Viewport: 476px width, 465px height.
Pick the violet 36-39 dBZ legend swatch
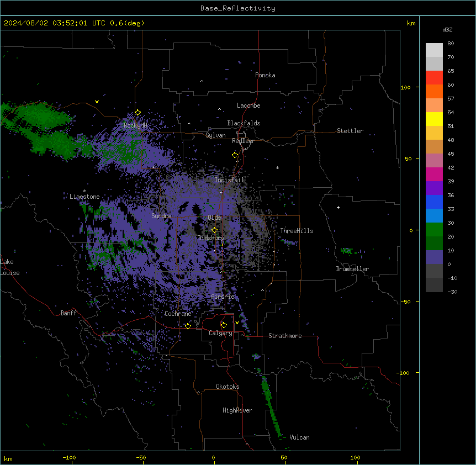tap(434, 188)
